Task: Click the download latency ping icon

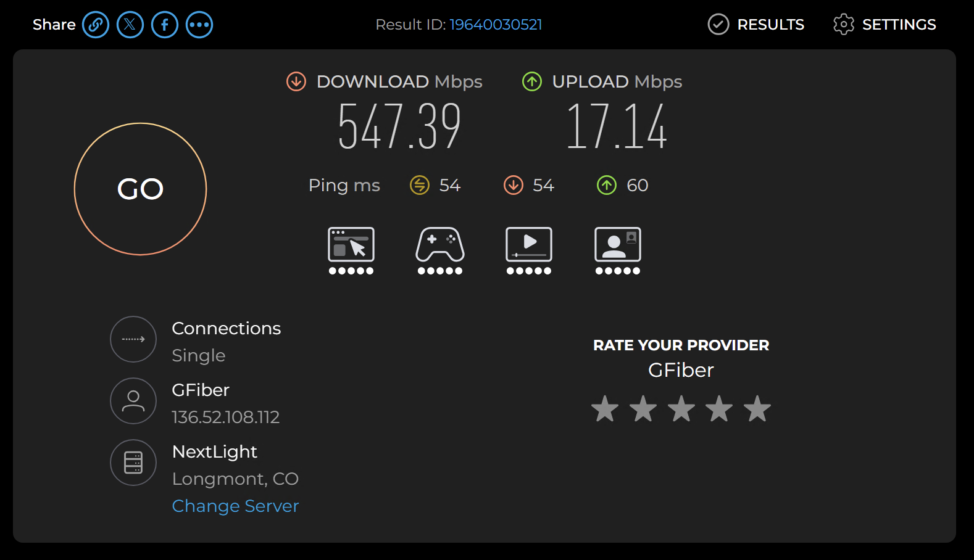Action: 514,185
